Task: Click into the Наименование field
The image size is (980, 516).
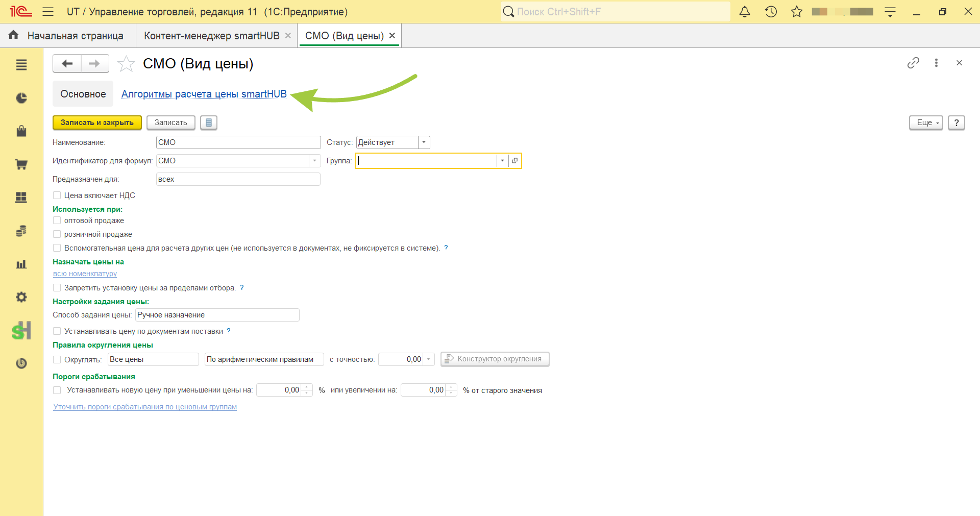Action: (x=238, y=142)
